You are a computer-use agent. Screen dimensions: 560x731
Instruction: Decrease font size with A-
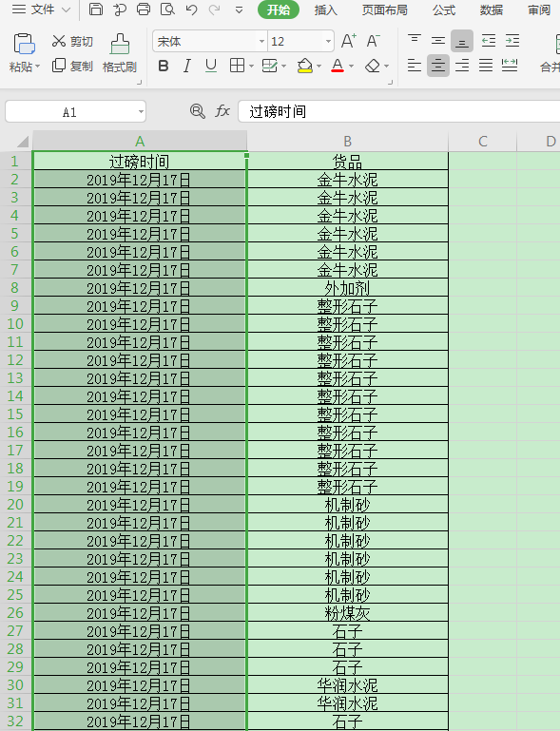[373, 41]
